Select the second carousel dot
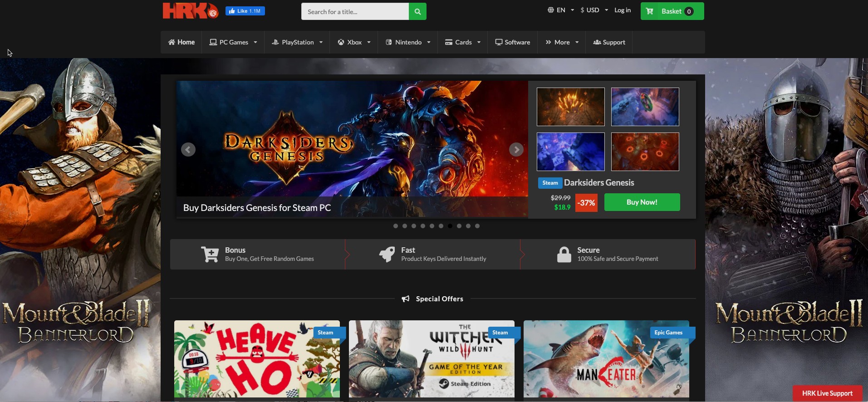 point(405,226)
